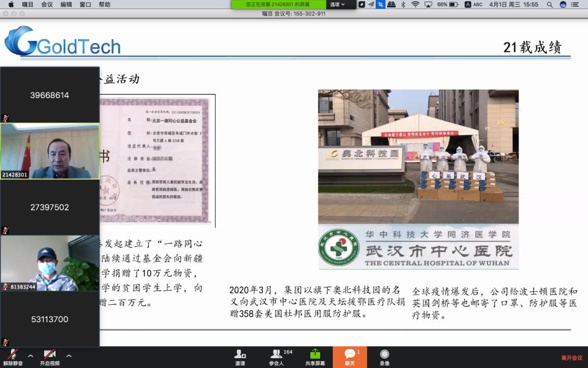Open the 瞩目 application menu
Screen dimensions: 588x368
point(27,4)
